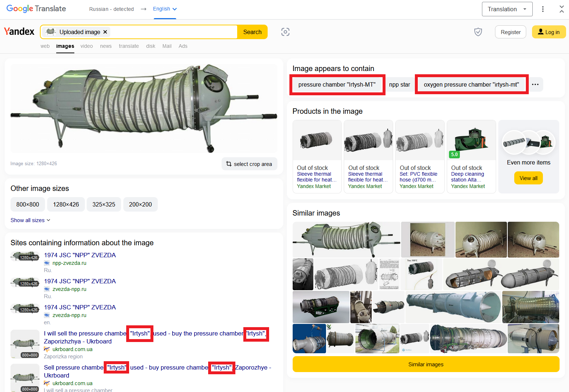Click the 'Russian - detected' source language

(112, 9)
